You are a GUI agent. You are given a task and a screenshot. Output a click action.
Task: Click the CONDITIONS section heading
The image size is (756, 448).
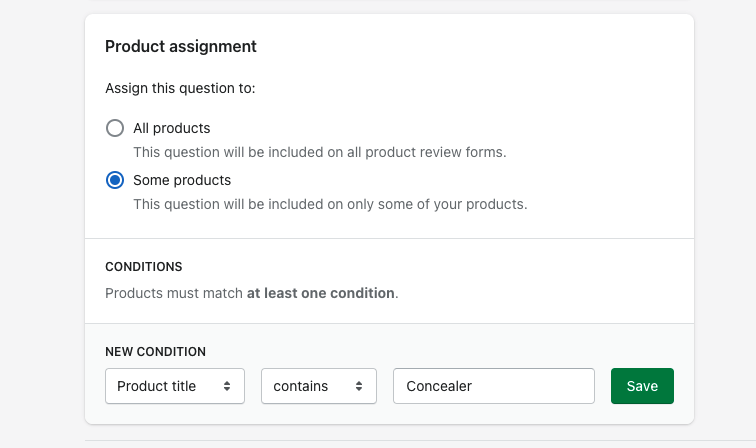pos(144,267)
